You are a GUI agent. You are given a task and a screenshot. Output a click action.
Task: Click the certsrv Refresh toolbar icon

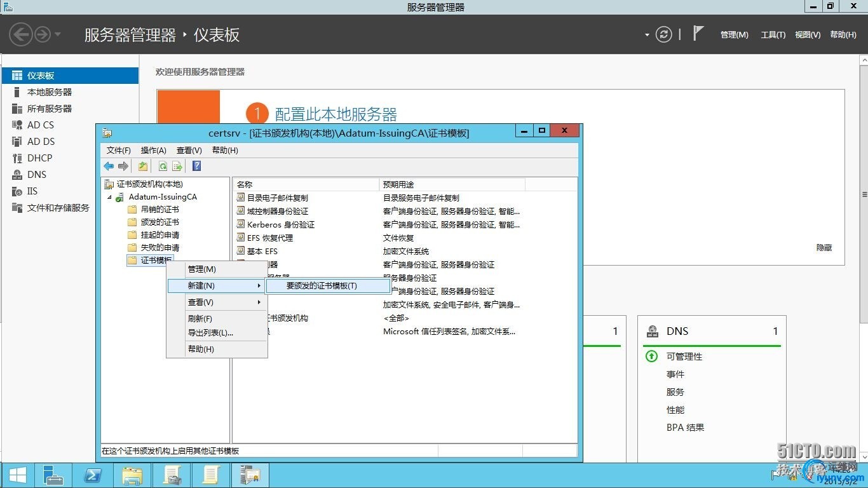pyautogui.click(x=163, y=166)
